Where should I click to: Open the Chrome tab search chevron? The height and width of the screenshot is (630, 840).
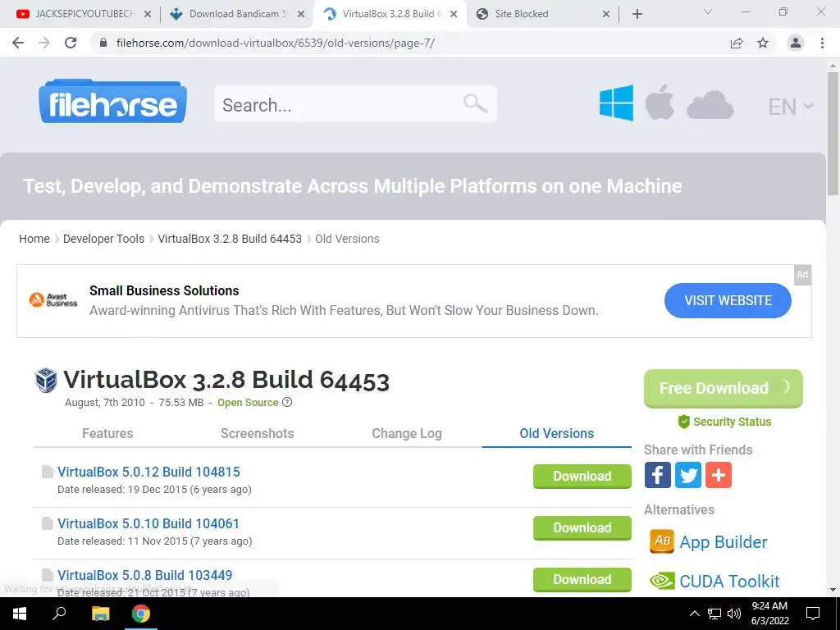[708, 11]
